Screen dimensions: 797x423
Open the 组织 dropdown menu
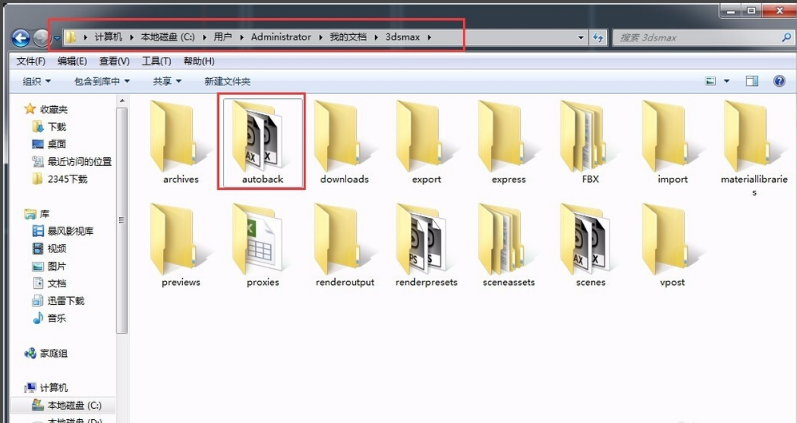click(37, 81)
